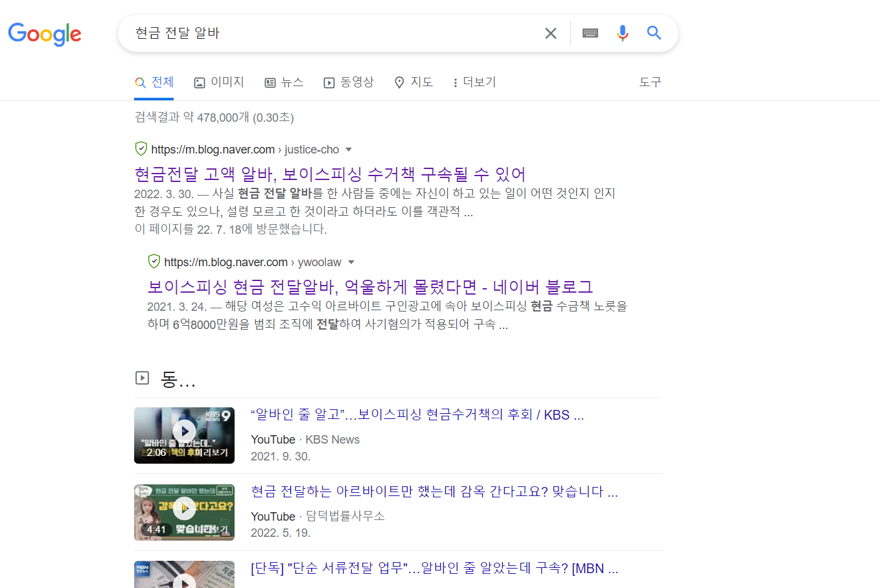Click text 이 페이지를 22. 7. 18에 방문했습니다
The image size is (880, 588).
[x=231, y=229]
